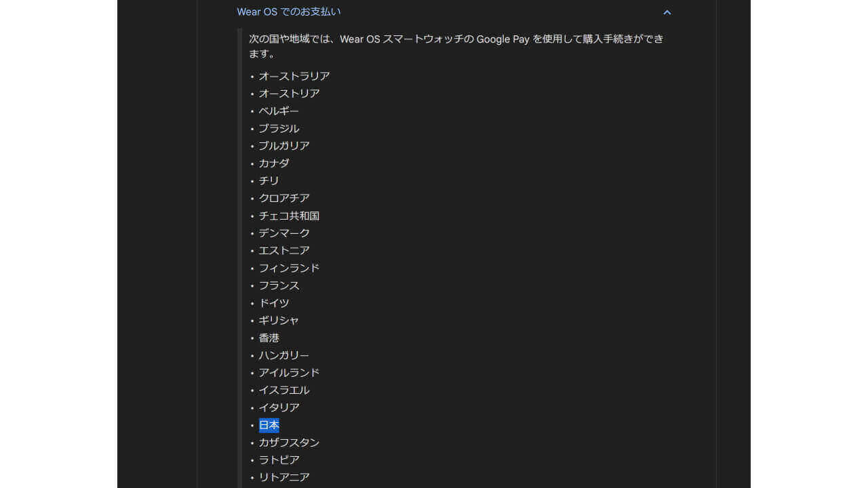Click the カナダ entry
The image size is (868, 488).
coord(274,163)
